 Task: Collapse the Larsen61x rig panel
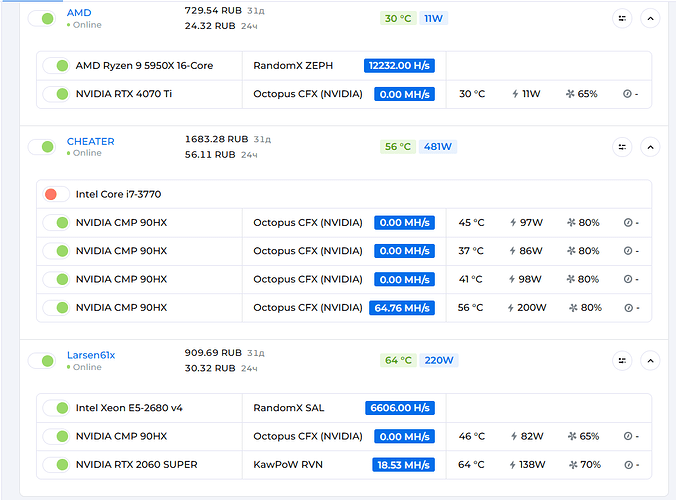tap(650, 360)
